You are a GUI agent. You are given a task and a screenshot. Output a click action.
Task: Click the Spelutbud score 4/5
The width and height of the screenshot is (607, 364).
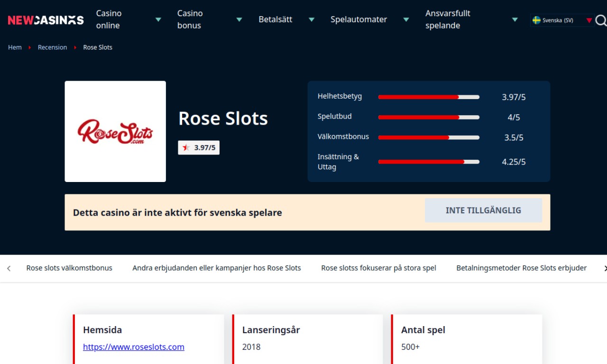(x=514, y=118)
